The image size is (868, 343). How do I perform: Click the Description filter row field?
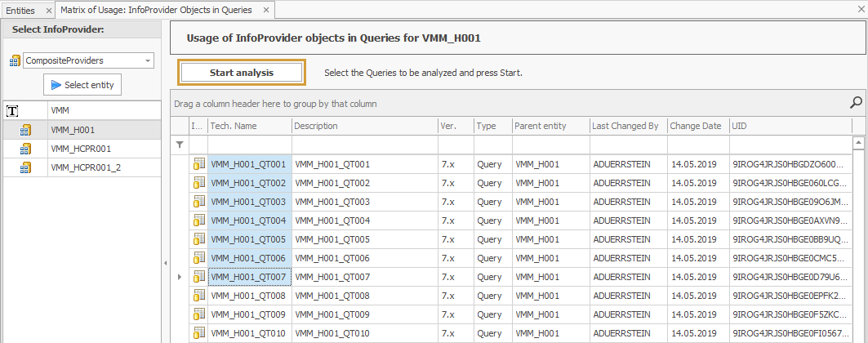point(364,145)
